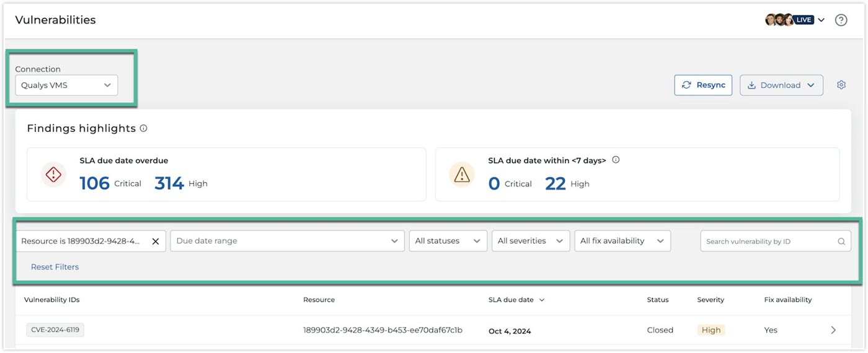Open the Due date range dropdown
This screenshot has height=353, width=868.
[287, 241]
